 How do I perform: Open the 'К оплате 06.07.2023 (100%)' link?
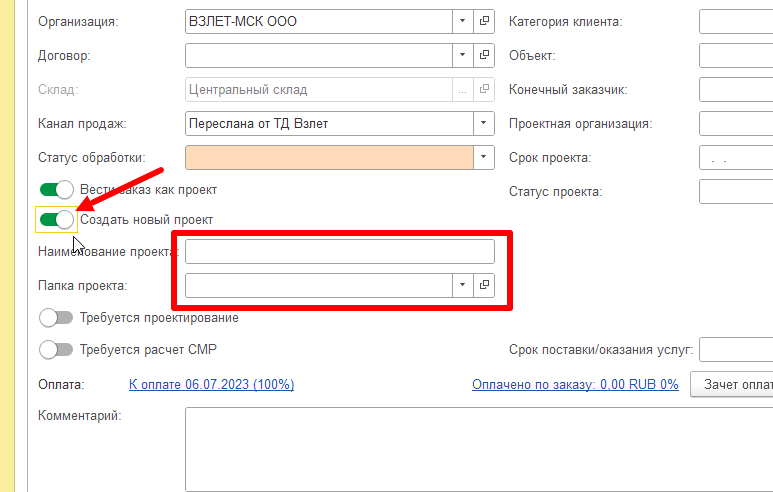click(211, 385)
